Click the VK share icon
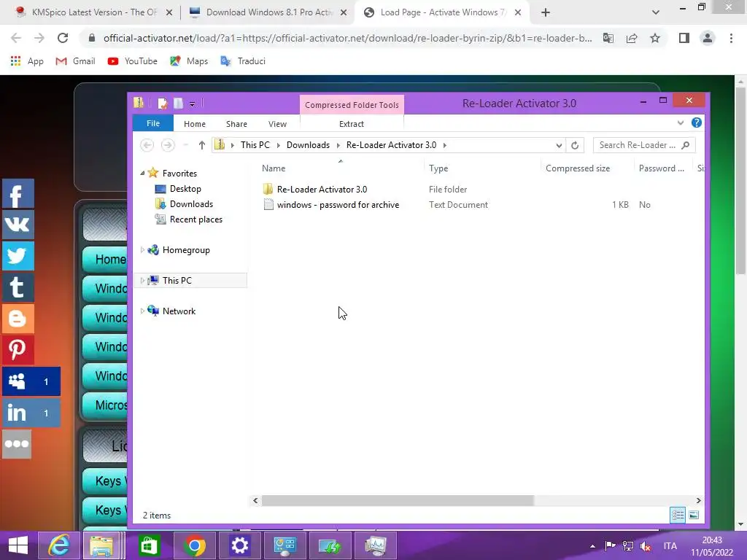The image size is (747, 560). point(18,225)
